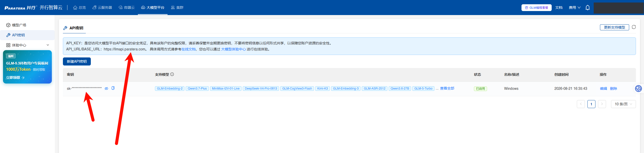Open the 文档 docs link
644x153 pixels.
pyautogui.click(x=559, y=8)
